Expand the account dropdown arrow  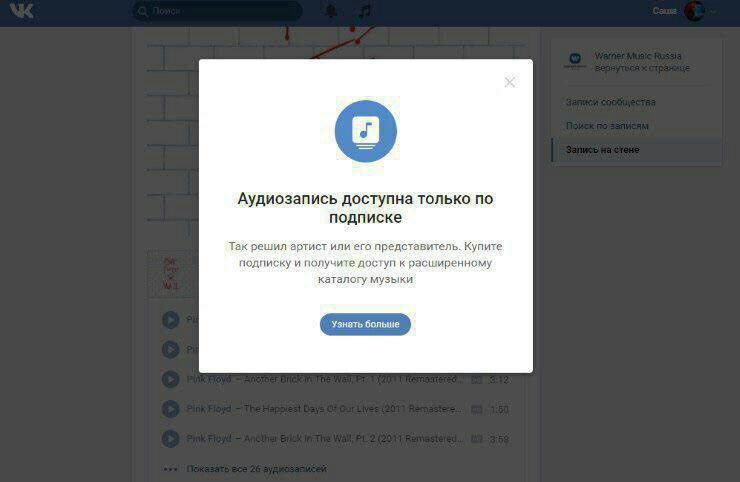tap(712, 11)
